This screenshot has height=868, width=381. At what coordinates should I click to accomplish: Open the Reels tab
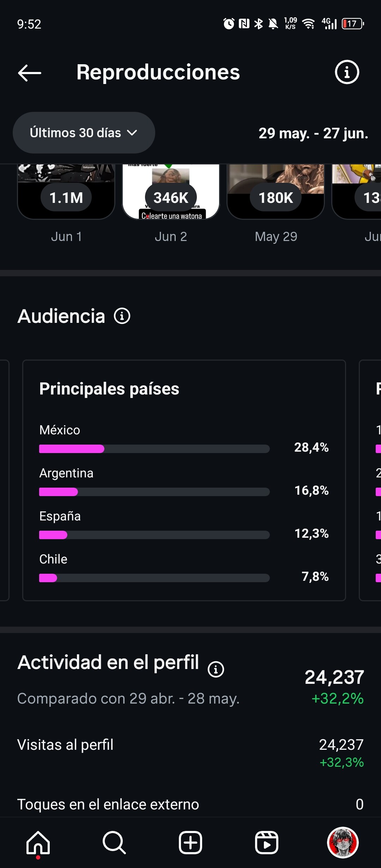coord(266,843)
